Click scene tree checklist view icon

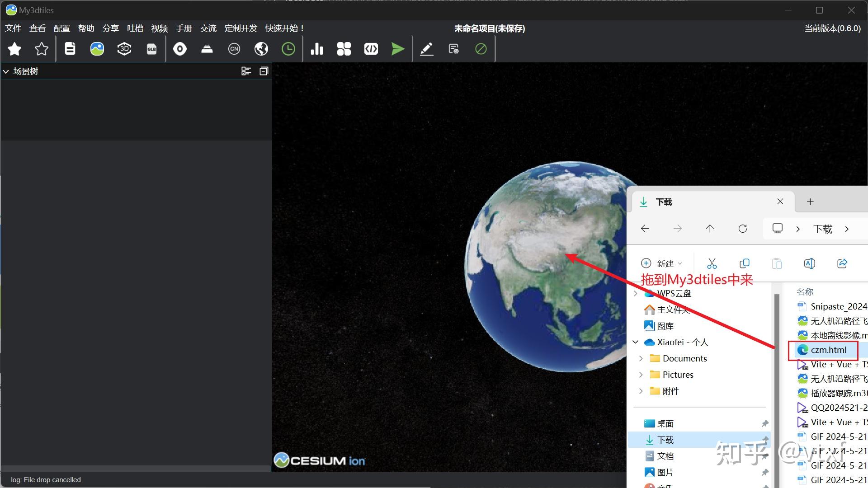click(x=246, y=71)
